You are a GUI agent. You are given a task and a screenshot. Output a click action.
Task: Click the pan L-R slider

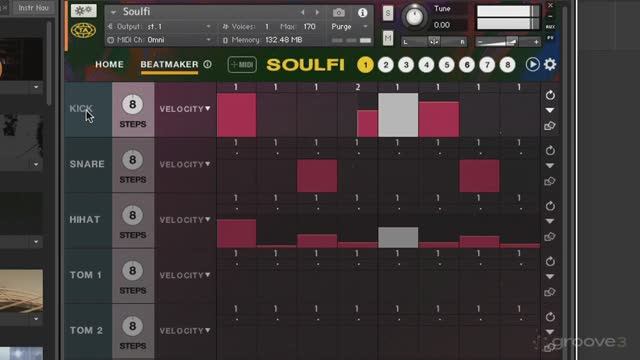pos(434,42)
